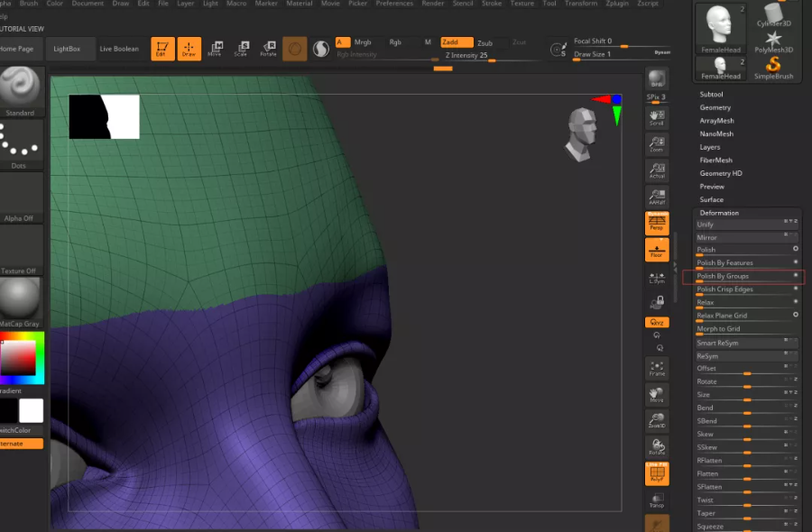Click the head-shaped camera orientation gizmo
The image size is (812, 532).
click(x=581, y=134)
